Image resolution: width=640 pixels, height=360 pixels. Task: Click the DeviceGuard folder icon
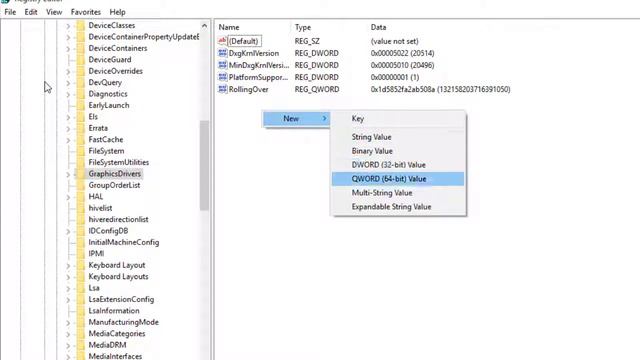(80, 60)
